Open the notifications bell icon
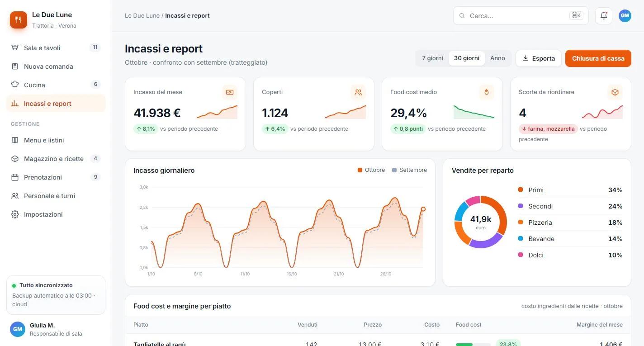 pos(604,15)
